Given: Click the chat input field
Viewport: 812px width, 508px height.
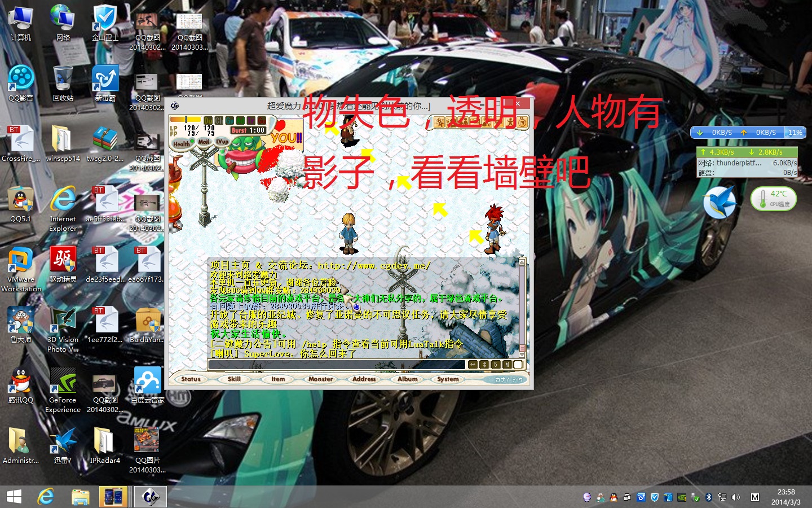Looking at the screenshot, I should pos(336,365).
